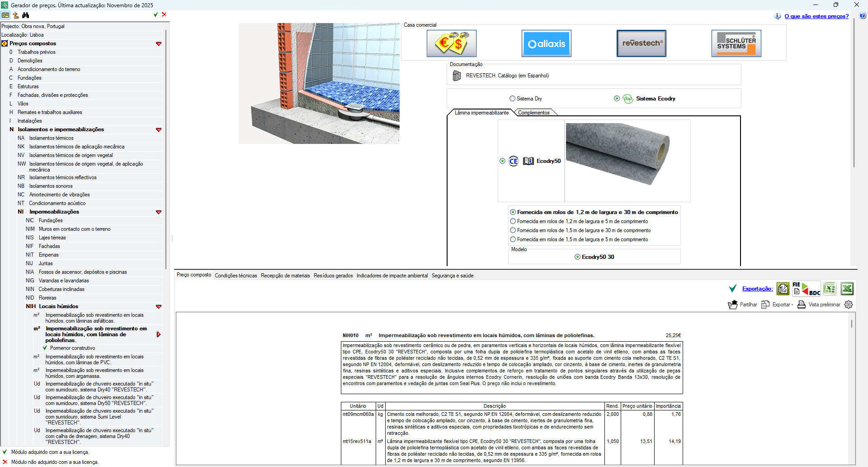
Task: Expand the Instalações chapter
Action: click(30, 121)
